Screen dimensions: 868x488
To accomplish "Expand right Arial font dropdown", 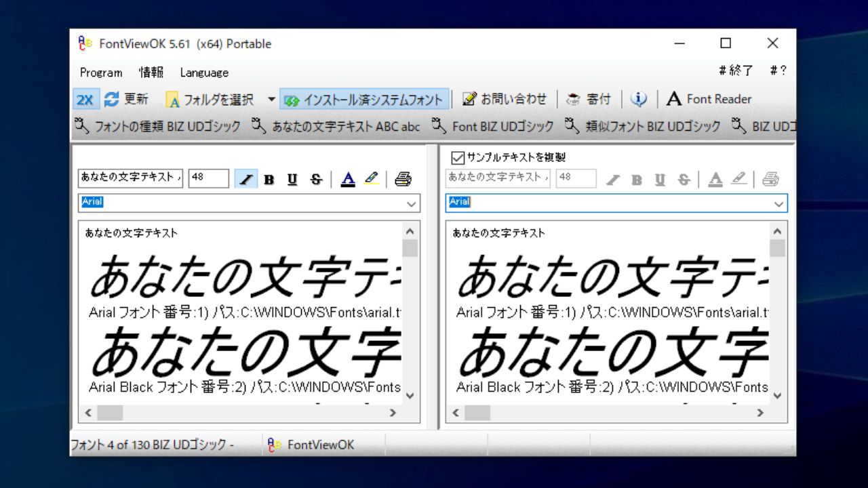I will click(778, 203).
